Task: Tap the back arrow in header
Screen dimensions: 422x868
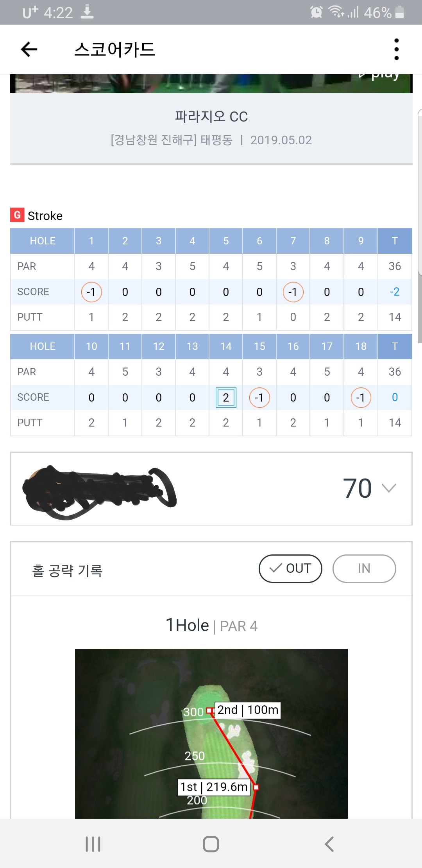Action: 29,49
